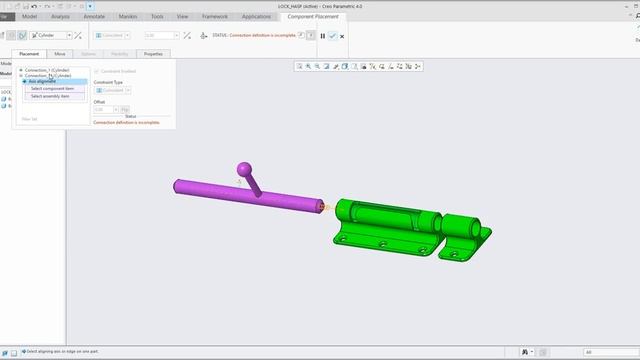Accept placement with the green checkmark
640x360 pixels.
(332, 36)
